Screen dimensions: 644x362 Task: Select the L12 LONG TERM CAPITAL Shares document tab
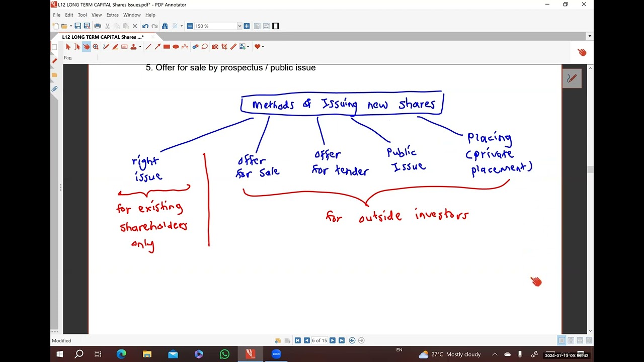click(x=103, y=37)
